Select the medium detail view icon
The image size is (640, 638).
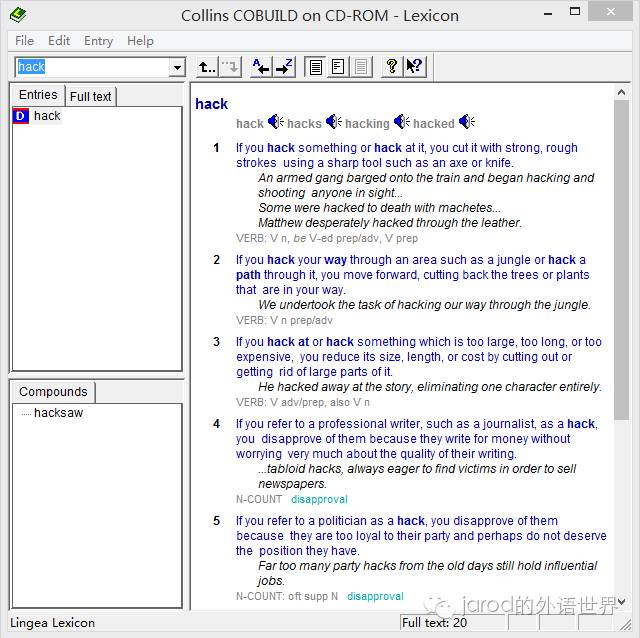click(338, 67)
